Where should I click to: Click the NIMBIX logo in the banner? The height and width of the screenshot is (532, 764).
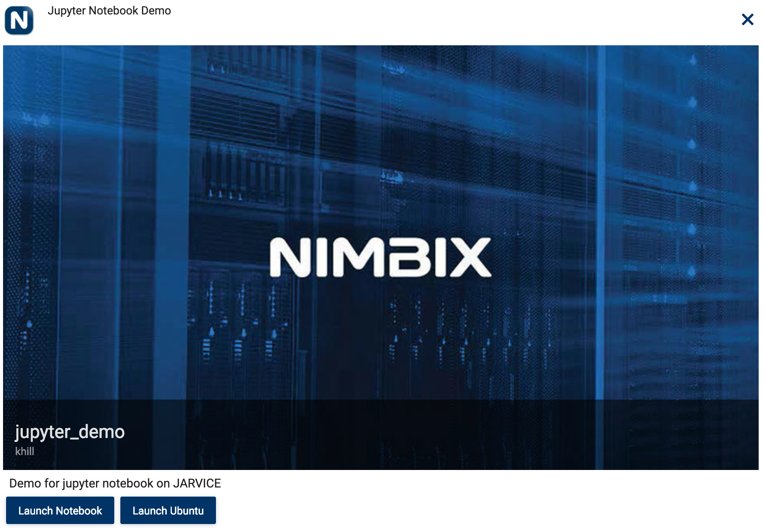click(x=380, y=257)
